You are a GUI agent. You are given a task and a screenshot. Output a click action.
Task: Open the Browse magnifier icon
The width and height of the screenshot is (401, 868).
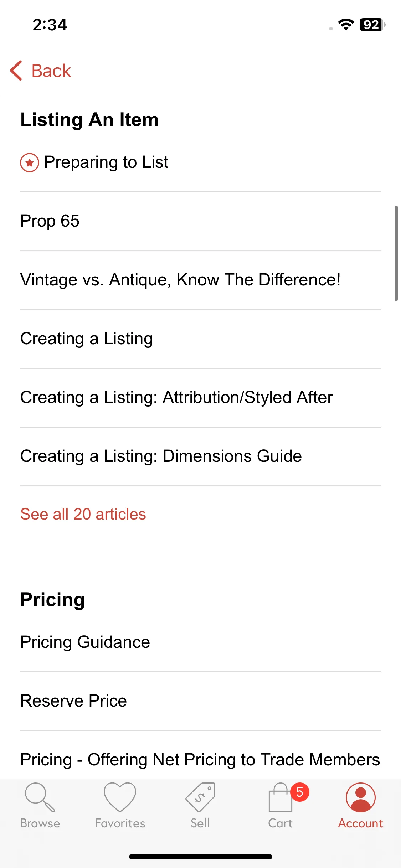point(40,797)
